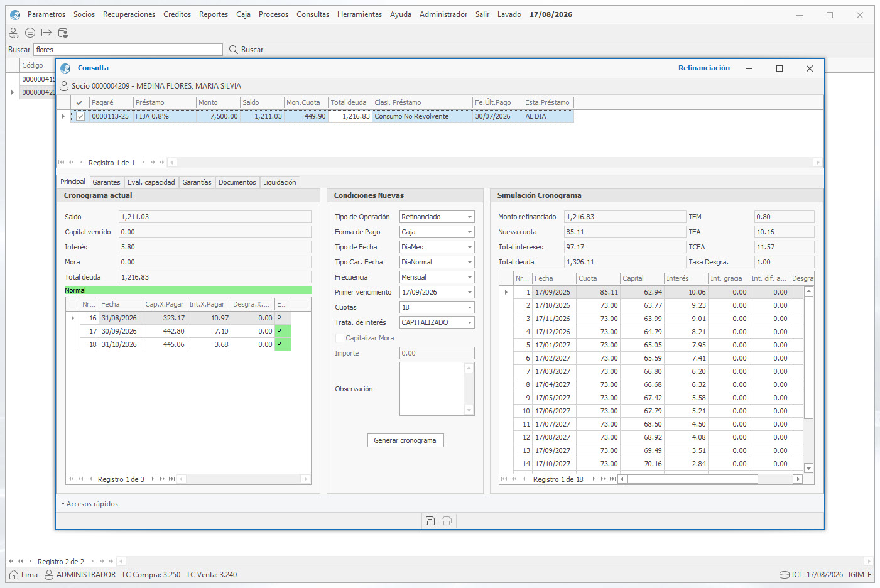Viewport: 880px width, 588px height.
Task: Click the Buscar search button
Action: (x=246, y=50)
